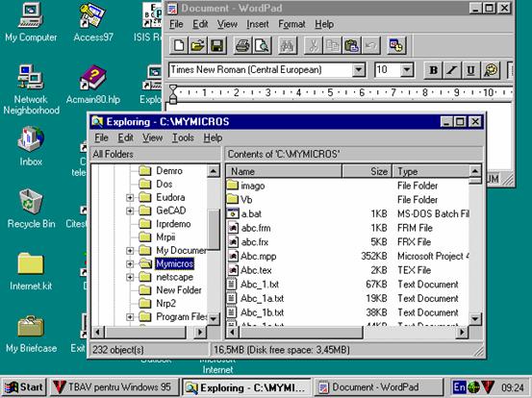Open the Format menu in WordPad
Image resolution: width=532 pixels, height=398 pixels.
pyautogui.click(x=291, y=24)
